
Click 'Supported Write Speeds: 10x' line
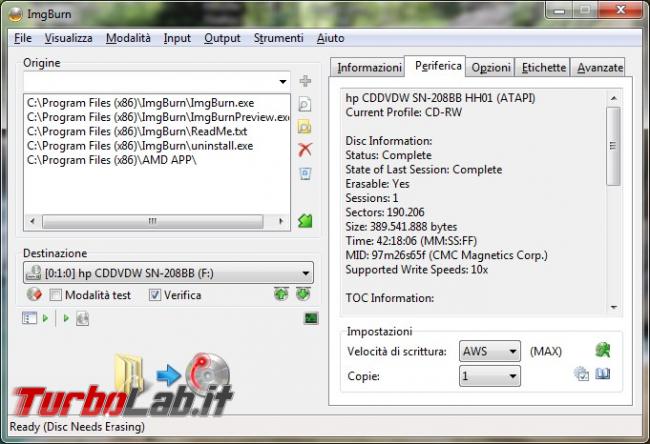[x=416, y=270]
